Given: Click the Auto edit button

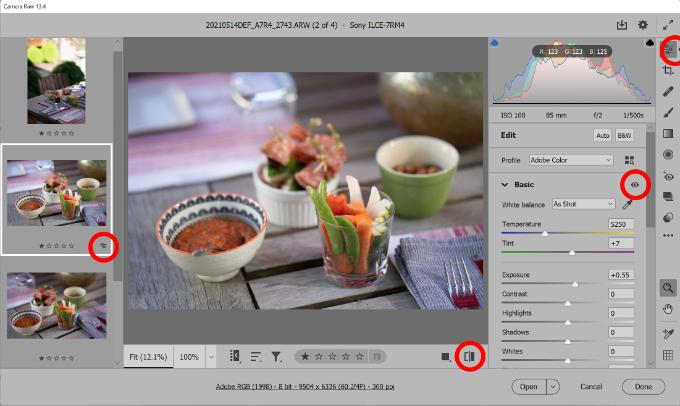Looking at the screenshot, I should (602, 135).
